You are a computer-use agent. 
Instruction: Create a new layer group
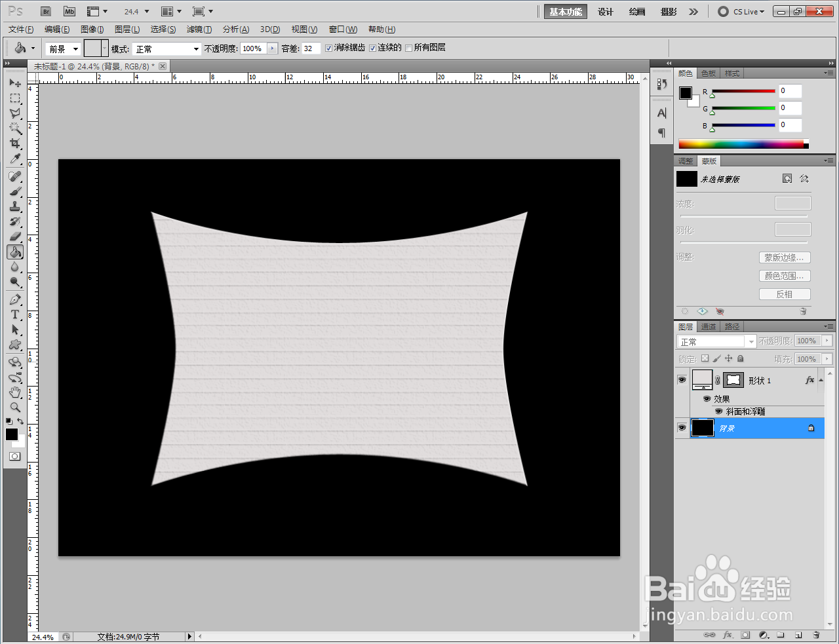[x=781, y=635]
